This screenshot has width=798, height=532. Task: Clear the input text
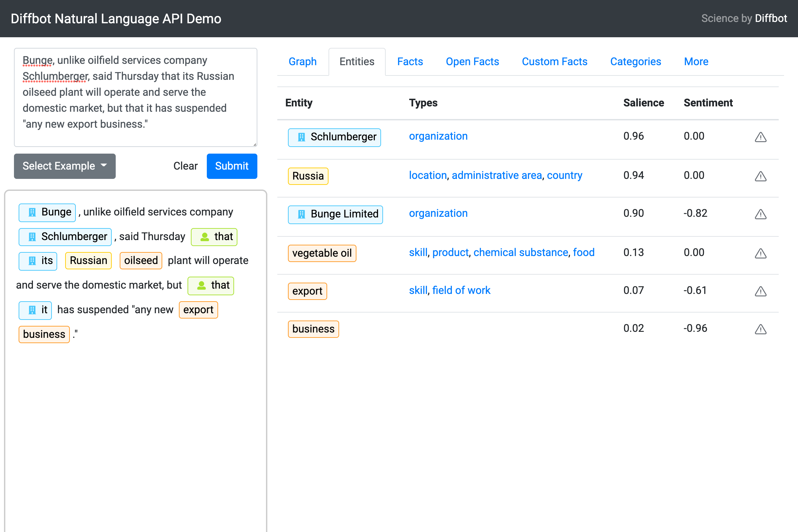click(x=185, y=166)
